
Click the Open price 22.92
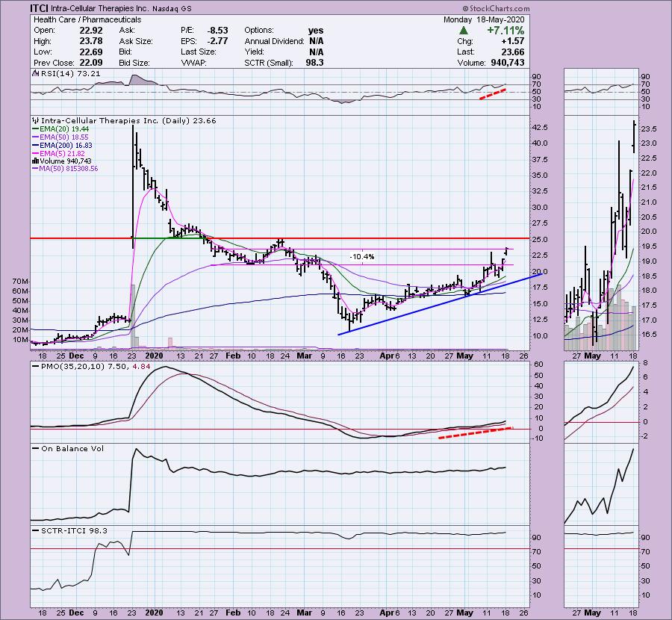click(x=91, y=31)
